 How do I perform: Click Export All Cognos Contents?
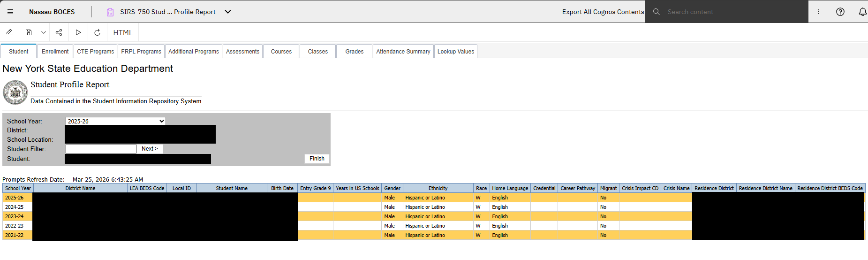pos(603,12)
